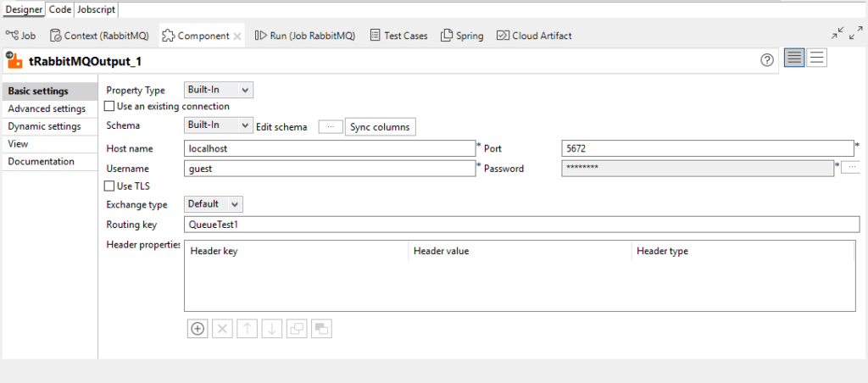Close the Component tab

click(x=237, y=36)
